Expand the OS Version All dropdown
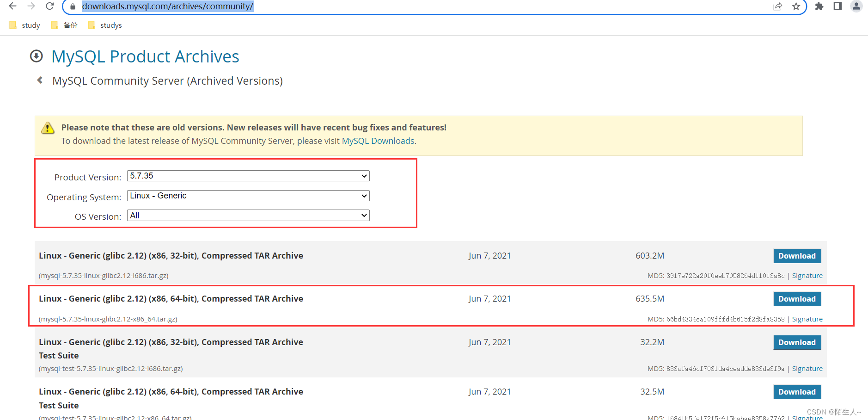This screenshot has height=420, width=868. point(248,216)
